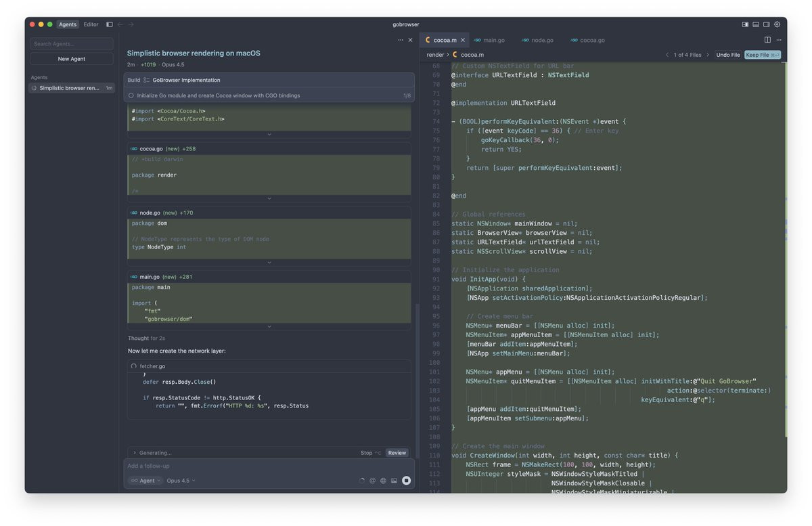Expand the Thought for 2s section
This screenshot has height=526, width=812.
146,338
